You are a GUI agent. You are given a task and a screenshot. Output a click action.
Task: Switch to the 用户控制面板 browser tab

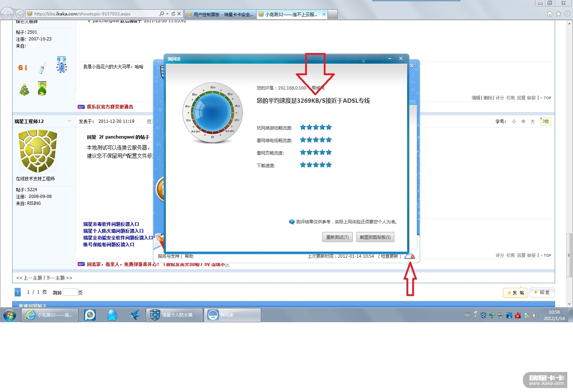coord(221,14)
